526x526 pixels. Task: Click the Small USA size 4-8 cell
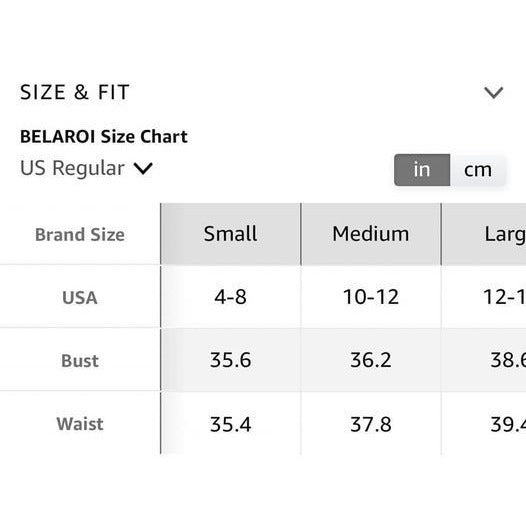click(231, 297)
